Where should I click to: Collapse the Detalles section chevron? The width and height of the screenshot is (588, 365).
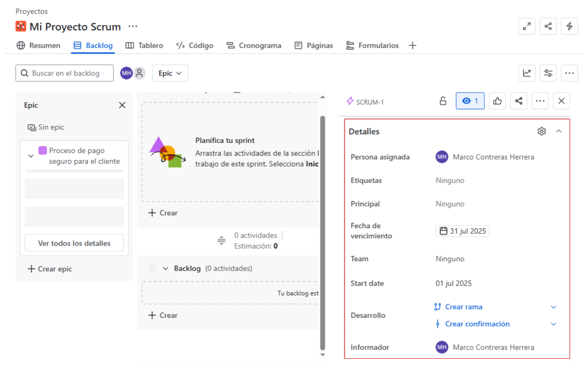[x=559, y=131]
